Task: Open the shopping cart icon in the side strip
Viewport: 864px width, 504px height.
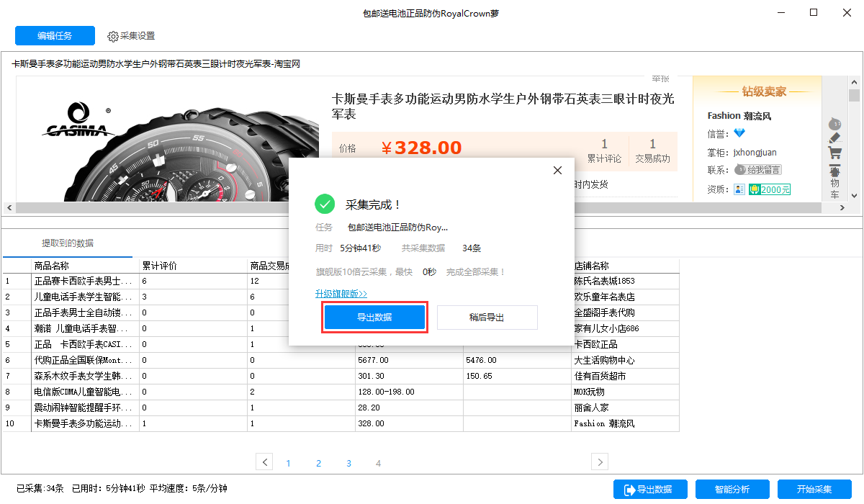Action: click(834, 153)
